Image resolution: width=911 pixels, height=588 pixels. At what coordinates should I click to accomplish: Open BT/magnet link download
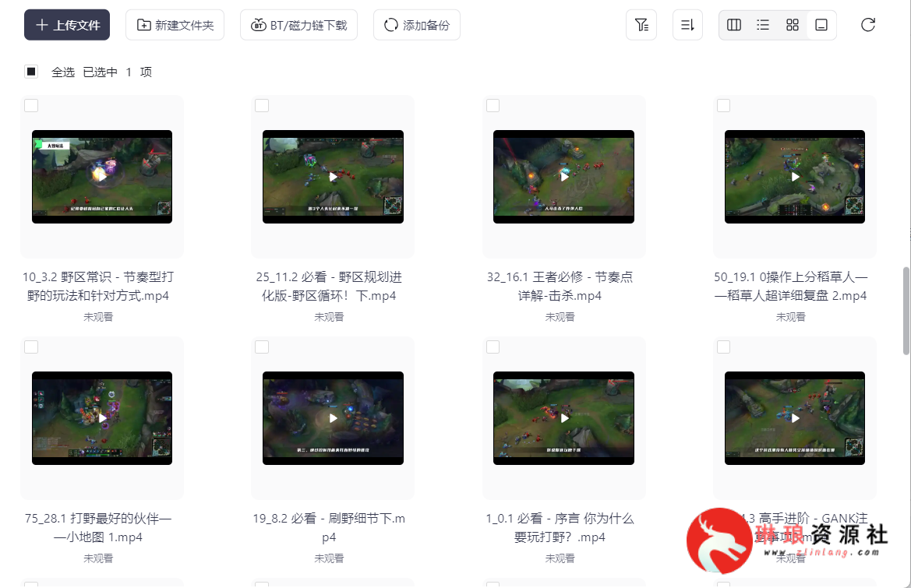(x=298, y=25)
